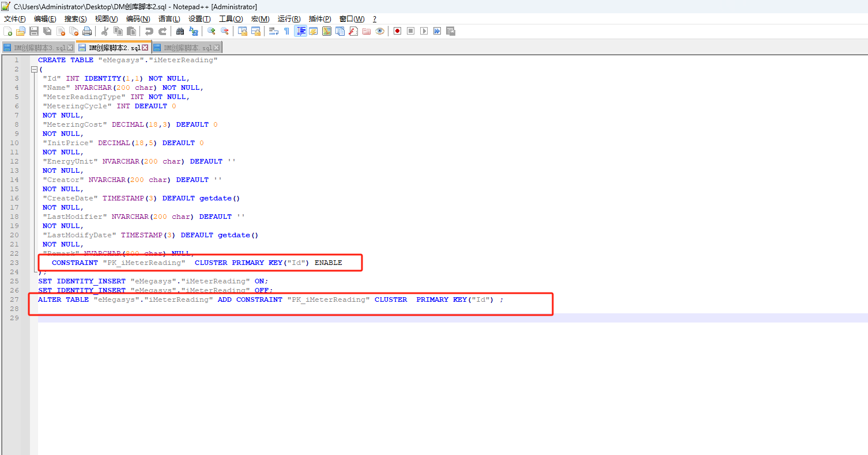
Task: Print the document with the printer icon
Action: [x=87, y=31]
